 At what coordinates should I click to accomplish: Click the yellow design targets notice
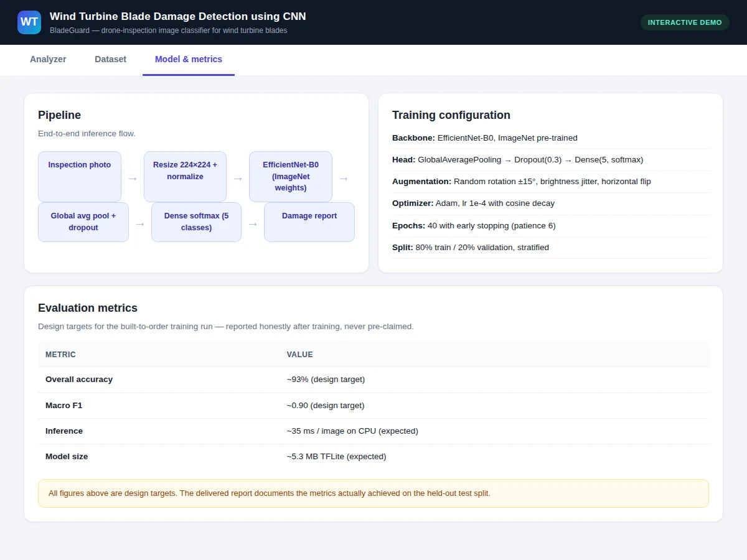pos(374,493)
